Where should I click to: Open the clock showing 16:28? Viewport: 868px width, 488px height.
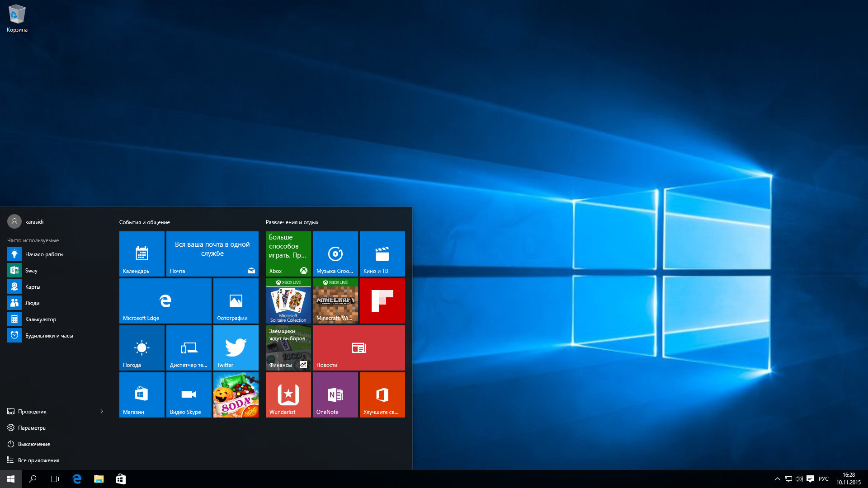click(849, 479)
